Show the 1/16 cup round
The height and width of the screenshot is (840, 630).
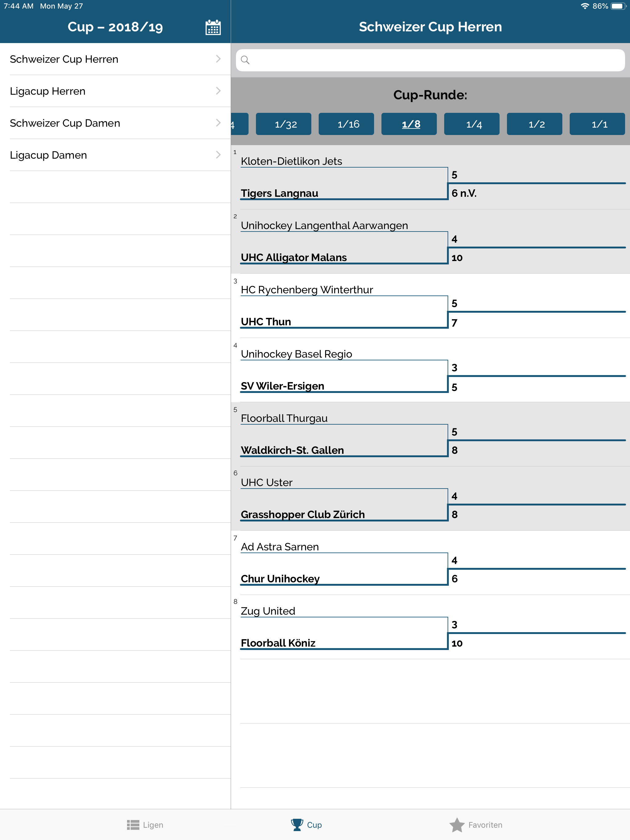(x=346, y=124)
